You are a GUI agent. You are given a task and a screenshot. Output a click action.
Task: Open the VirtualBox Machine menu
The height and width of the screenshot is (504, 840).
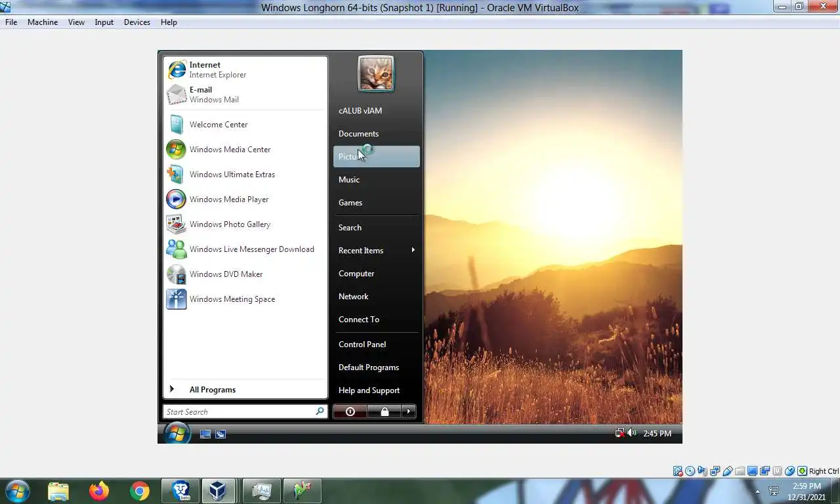[43, 22]
